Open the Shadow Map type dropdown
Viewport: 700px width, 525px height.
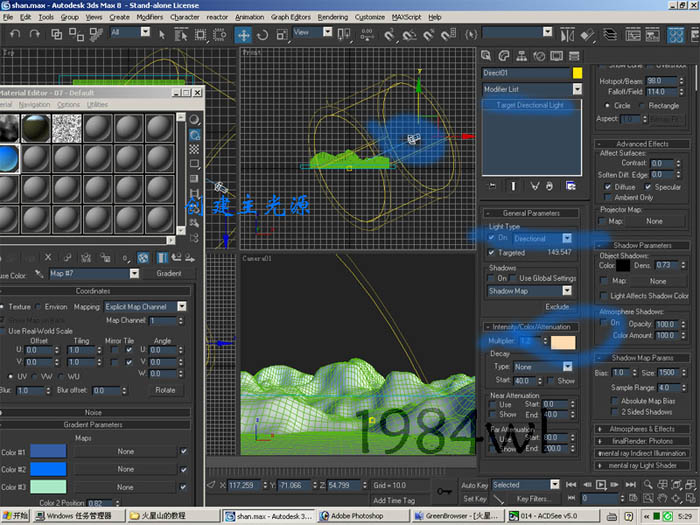pyautogui.click(x=567, y=291)
